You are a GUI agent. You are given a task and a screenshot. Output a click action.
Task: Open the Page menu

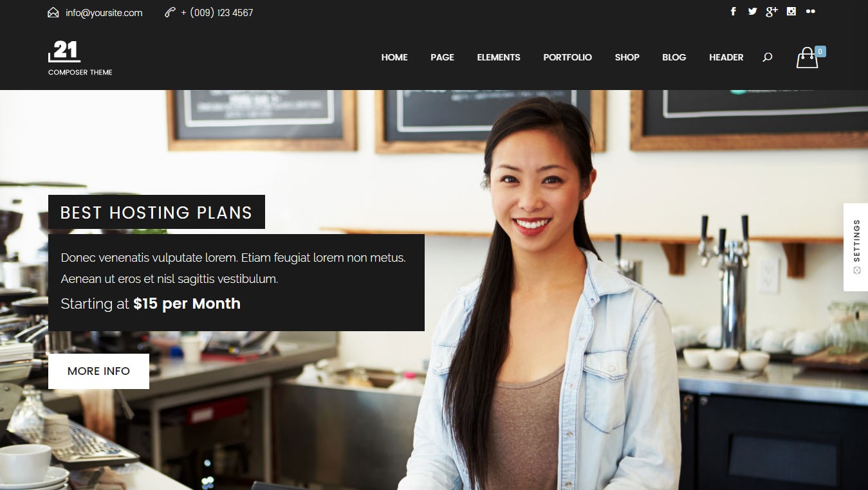[442, 57]
